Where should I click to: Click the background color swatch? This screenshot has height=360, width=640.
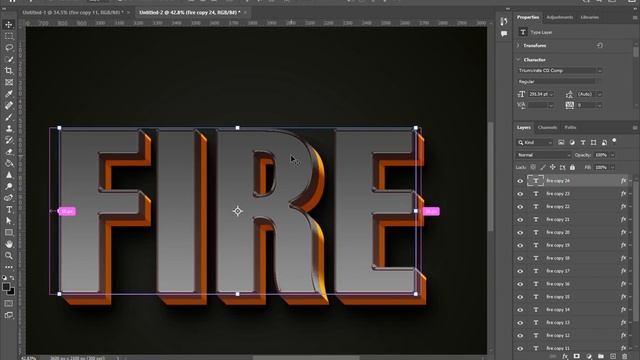(11, 292)
